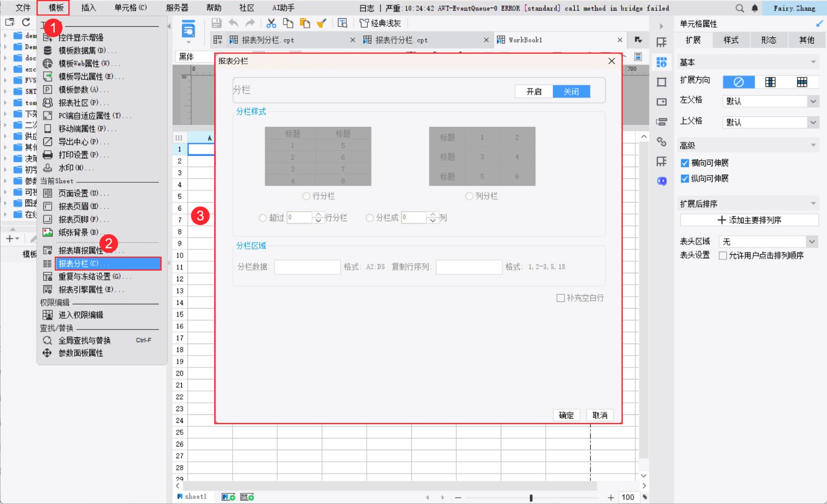Switch to 形态 tab in cell properties
The image size is (827, 504).
pyautogui.click(x=769, y=40)
